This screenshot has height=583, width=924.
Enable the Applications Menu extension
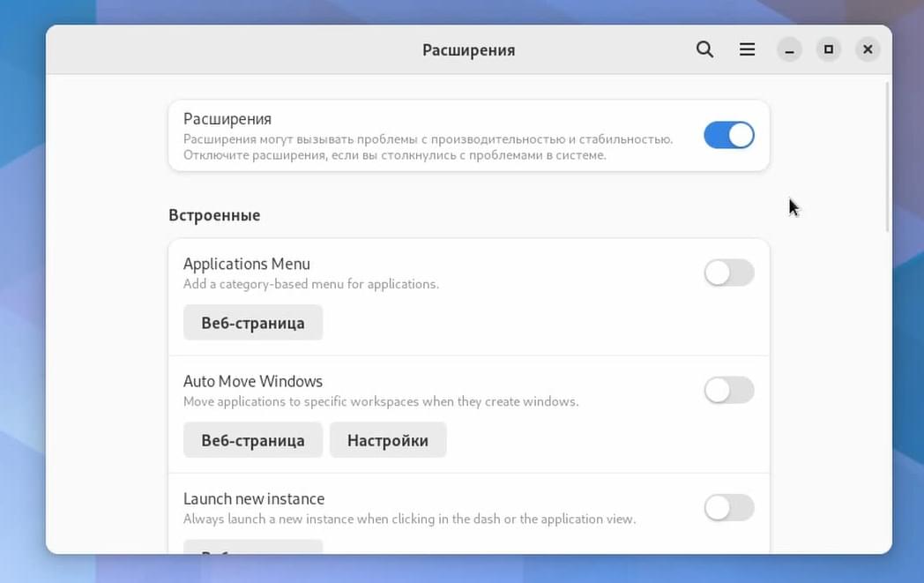coord(729,273)
